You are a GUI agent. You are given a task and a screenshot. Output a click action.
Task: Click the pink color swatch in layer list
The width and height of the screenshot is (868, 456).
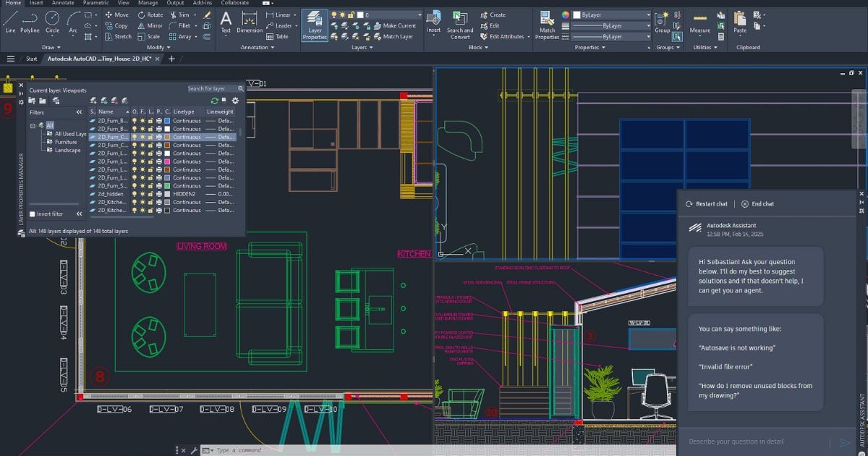(167, 161)
